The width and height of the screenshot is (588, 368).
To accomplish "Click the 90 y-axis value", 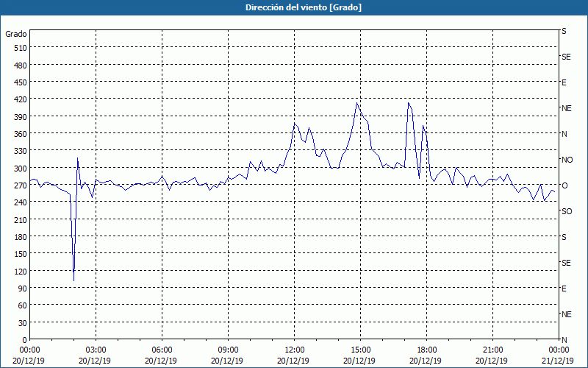I will [x=23, y=289].
